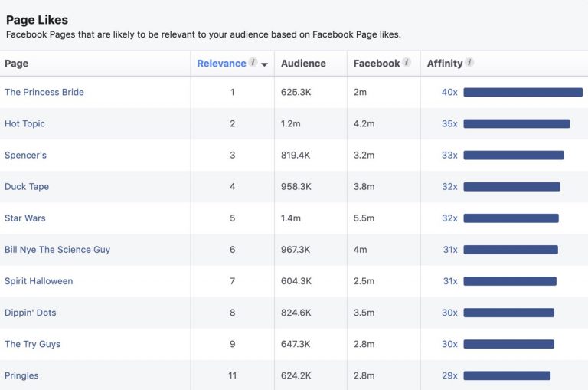Open the Dippin' Dots page link
This screenshot has height=390, width=588.
[x=31, y=313]
